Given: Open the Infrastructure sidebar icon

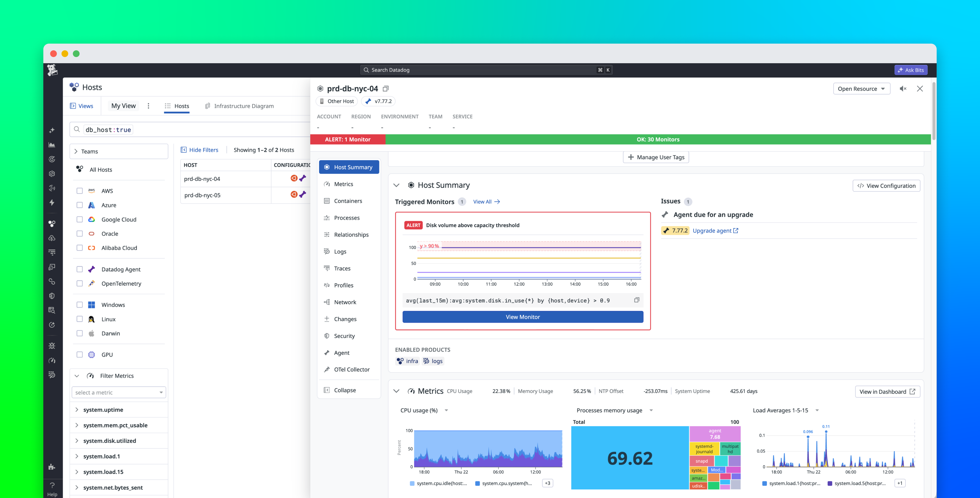Looking at the screenshot, I should 52,223.
